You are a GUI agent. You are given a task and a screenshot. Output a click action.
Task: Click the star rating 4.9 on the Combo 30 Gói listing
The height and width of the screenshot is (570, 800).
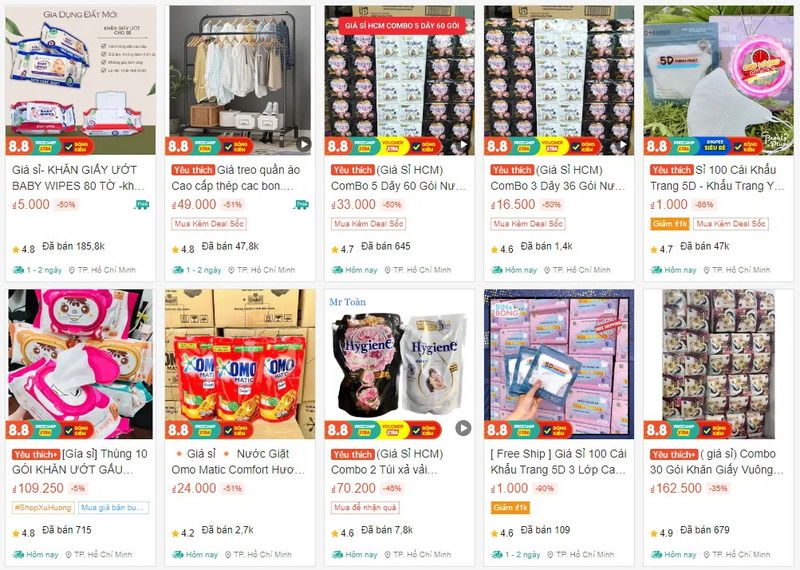coord(662,533)
